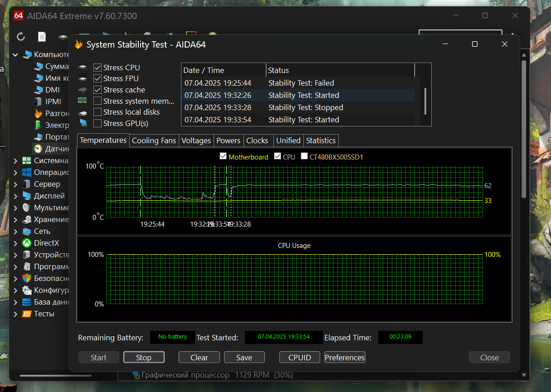Enable Stress system memory checkbox
This screenshot has height=392, width=551.
pos(98,101)
